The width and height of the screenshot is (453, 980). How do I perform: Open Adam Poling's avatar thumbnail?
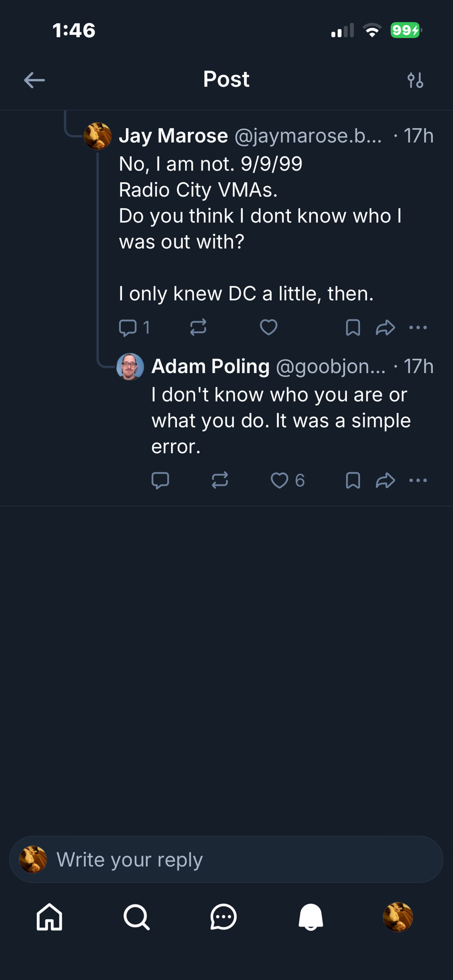click(x=130, y=367)
